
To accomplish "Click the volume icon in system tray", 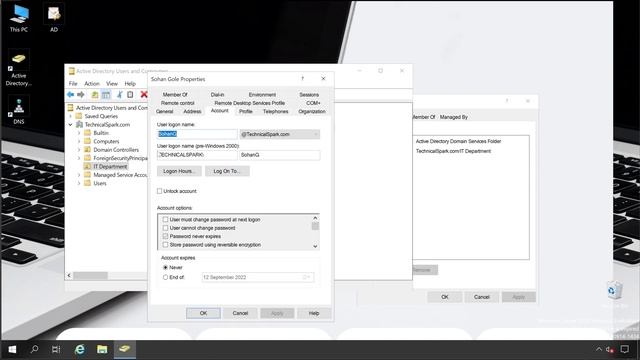I will (x=610, y=349).
